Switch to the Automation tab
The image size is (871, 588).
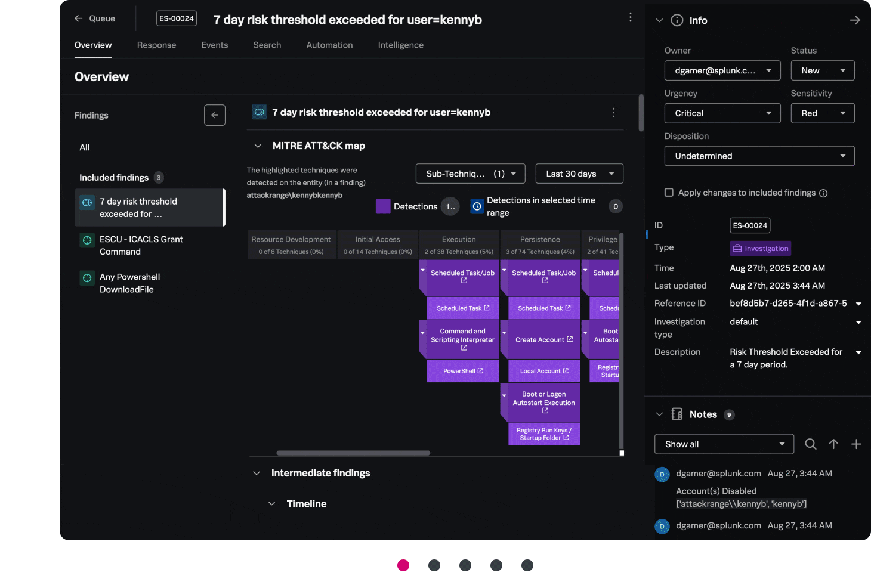tap(329, 45)
